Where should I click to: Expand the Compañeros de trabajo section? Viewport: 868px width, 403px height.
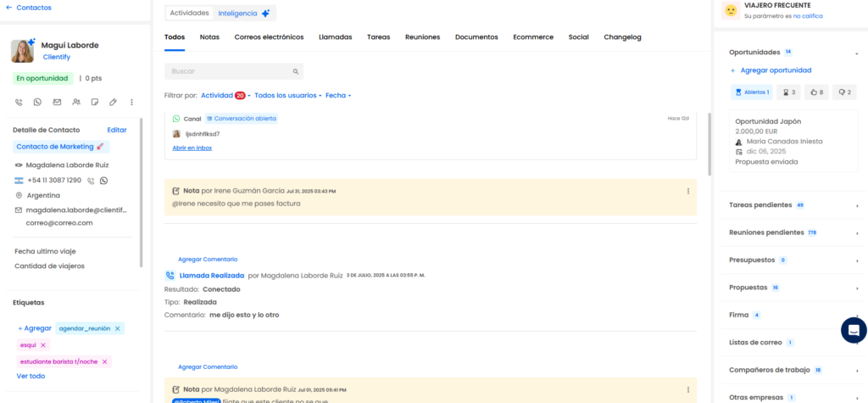pos(858,370)
